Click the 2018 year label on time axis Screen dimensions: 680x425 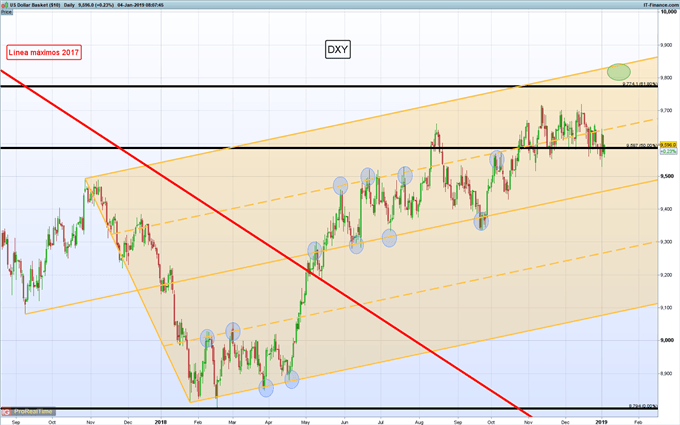click(x=160, y=422)
